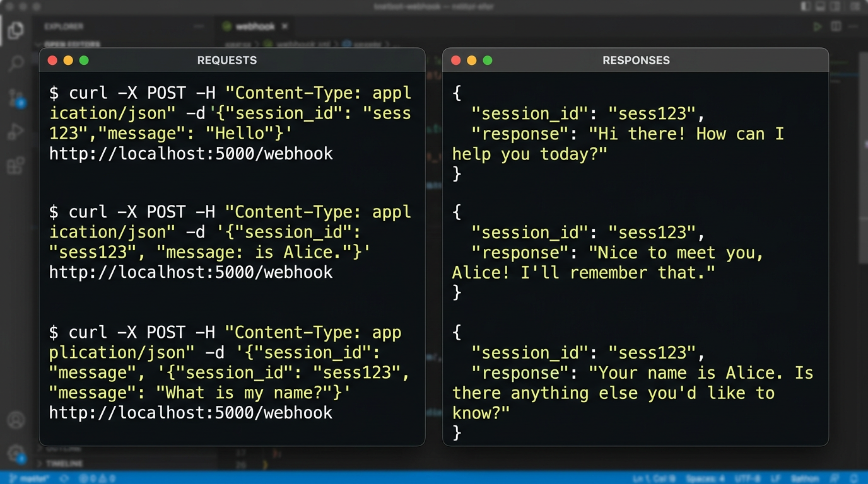Open the Run and Debug view

tap(16, 132)
